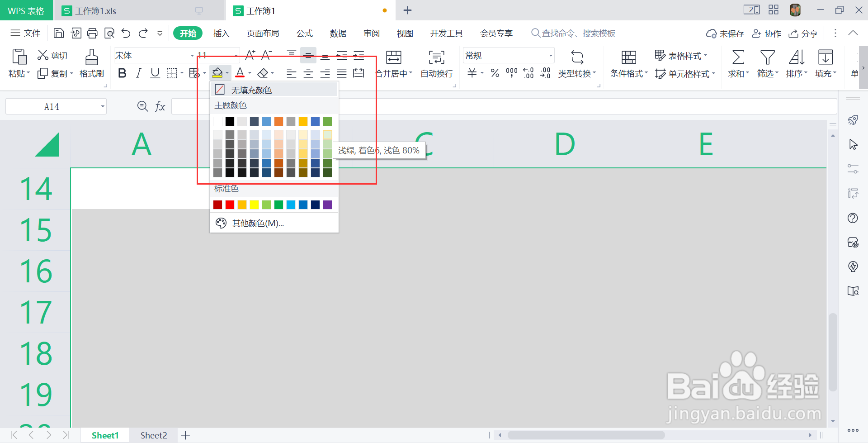
Task: Click the fill color bucket icon
Action: click(x=217, y=72)
